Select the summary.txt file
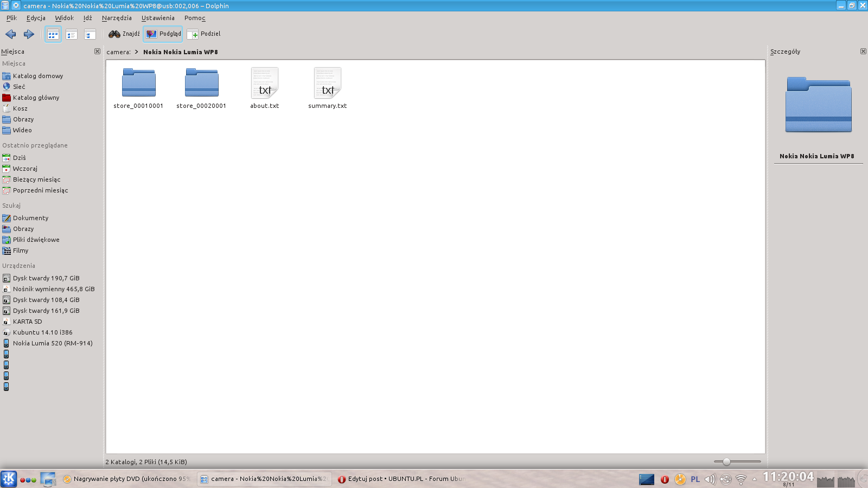 click(x=328, y=88)
